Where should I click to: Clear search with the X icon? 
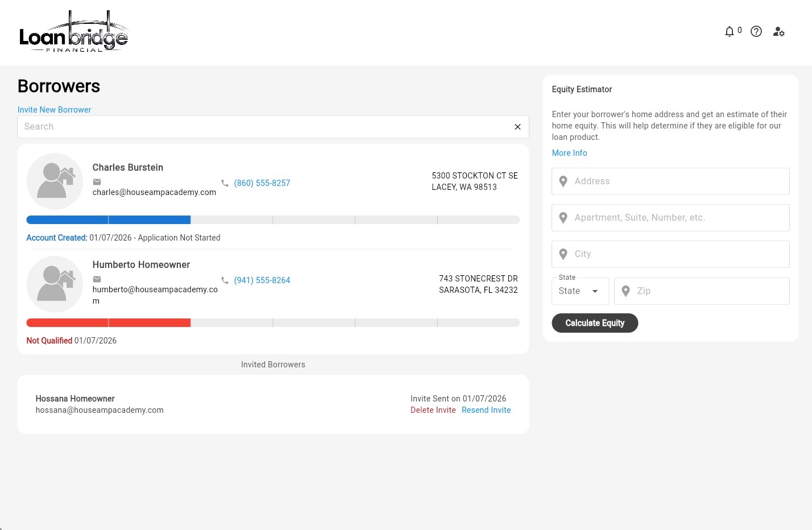[x=517, y=127]
